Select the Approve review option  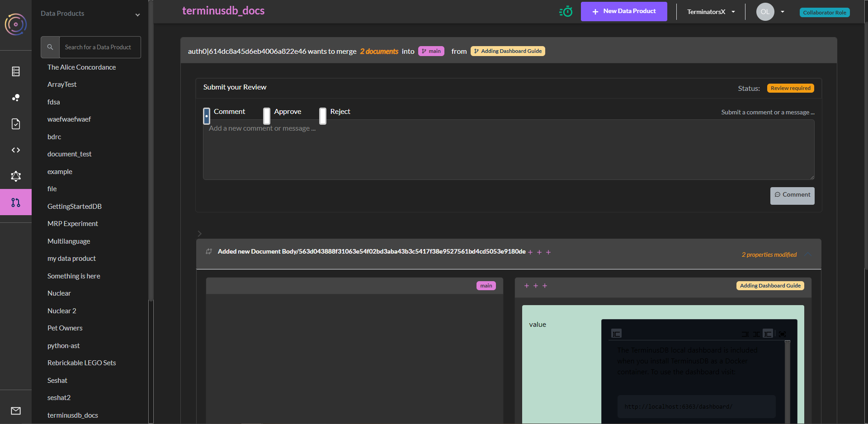[267, 116]
